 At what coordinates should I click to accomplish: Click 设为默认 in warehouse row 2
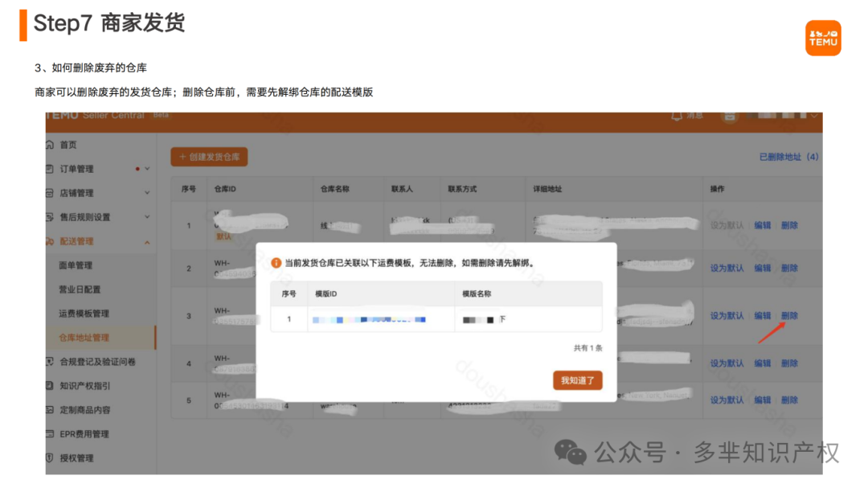coord(727,268)
